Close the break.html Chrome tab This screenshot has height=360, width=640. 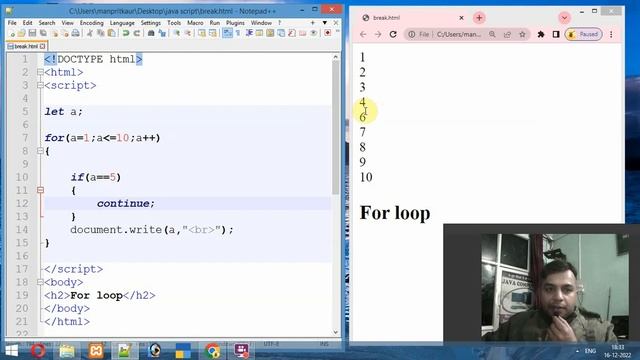[x=461, y=18]
